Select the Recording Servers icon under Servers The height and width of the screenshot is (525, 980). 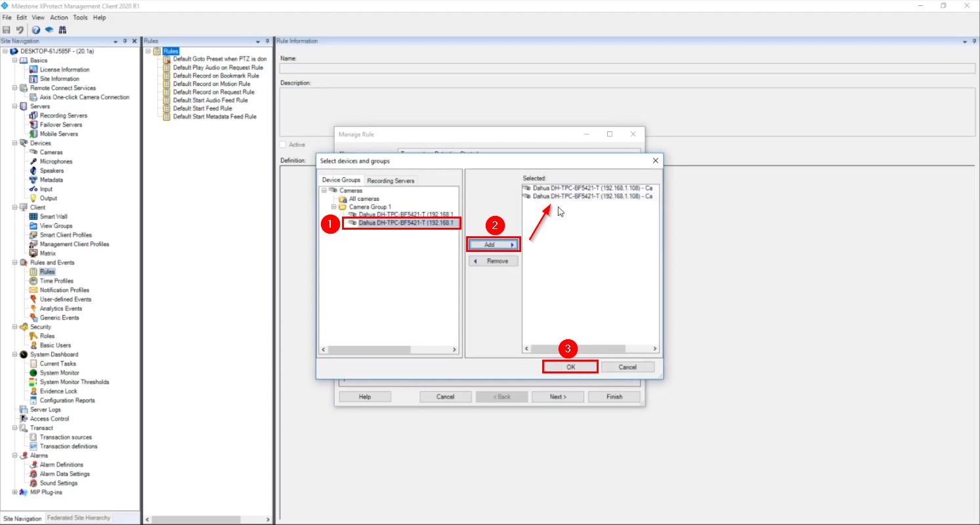click(33, 115)
